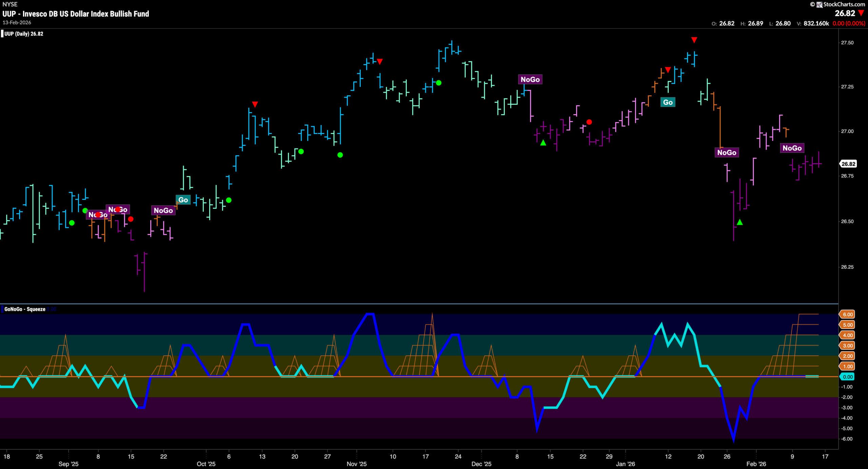The width and height of the screenshot is (868, 469).
Task: Click the -3.00 oscillator axis label
Action: click(x=847, y=408)
